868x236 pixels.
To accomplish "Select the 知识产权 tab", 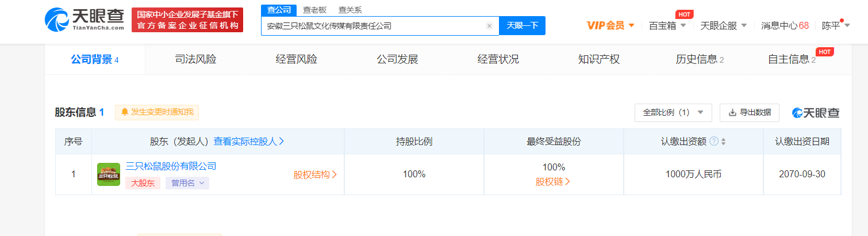I will pyautogui.click(x=598, y=59).
